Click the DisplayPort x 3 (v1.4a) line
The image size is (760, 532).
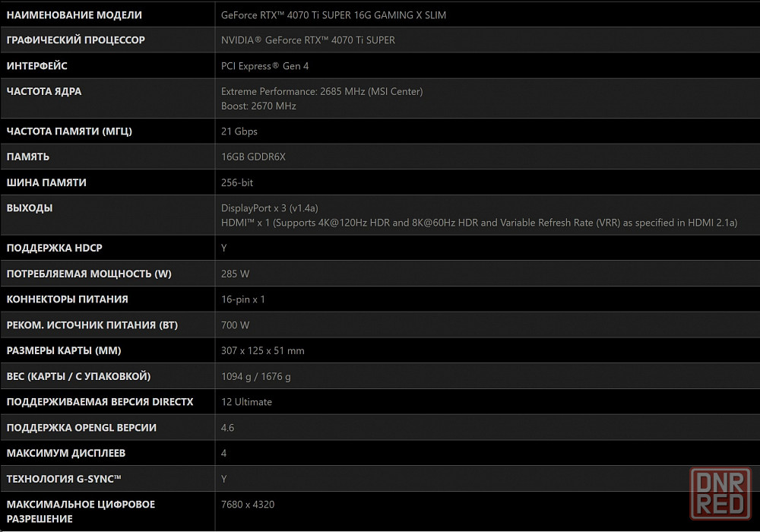[270, 208]
